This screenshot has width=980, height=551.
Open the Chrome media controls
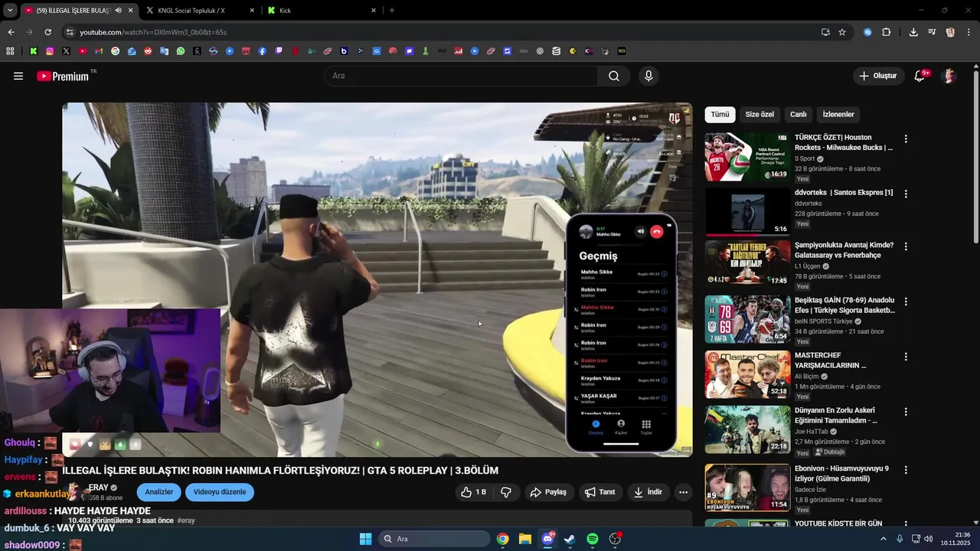click(x=932, y=32)
